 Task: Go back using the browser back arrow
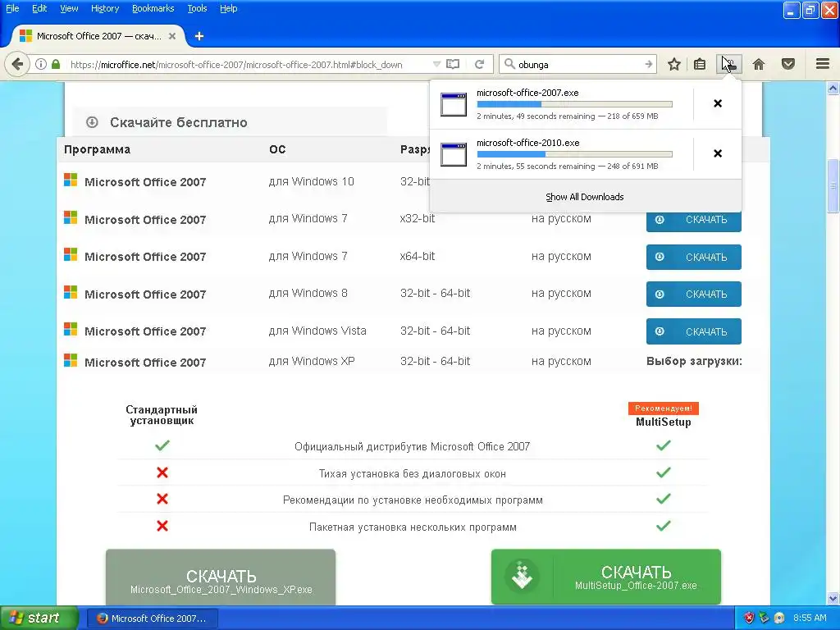[x=17, y=64]
